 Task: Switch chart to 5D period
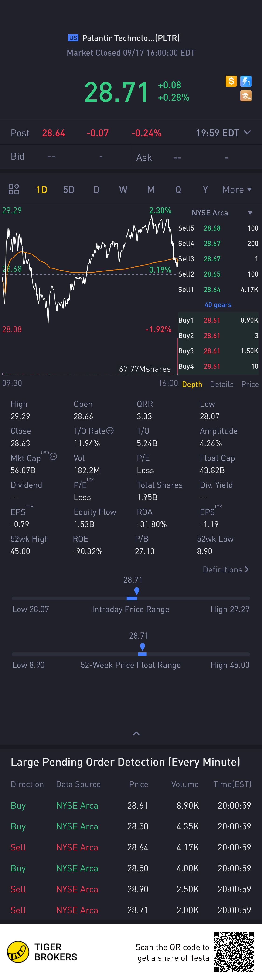[x=68, y=189]
